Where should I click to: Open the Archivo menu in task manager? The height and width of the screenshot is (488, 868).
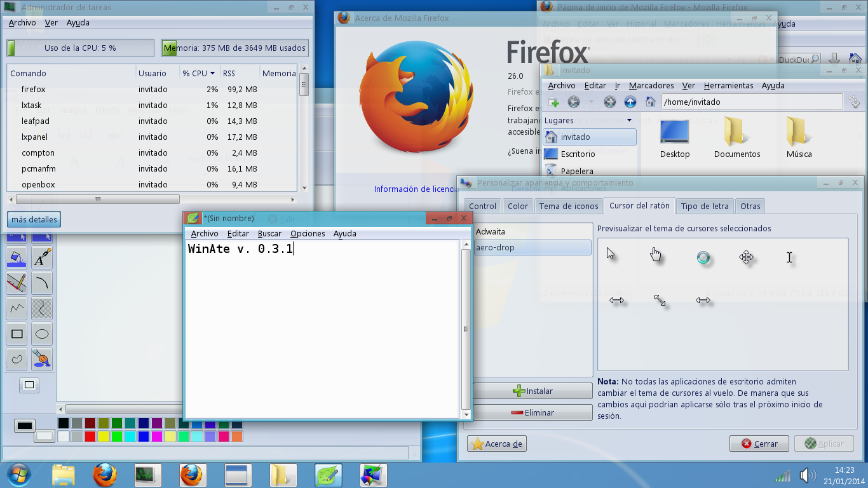click(x=22, y=22)
